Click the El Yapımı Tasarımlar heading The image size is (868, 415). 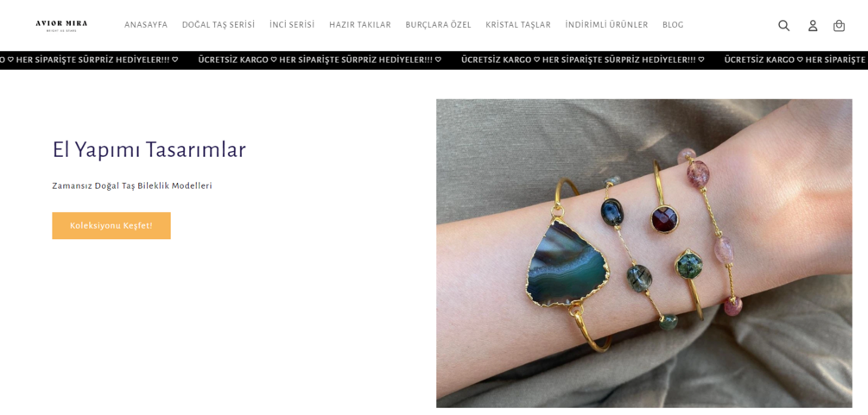pyautogui.click(x=149, y=150)
